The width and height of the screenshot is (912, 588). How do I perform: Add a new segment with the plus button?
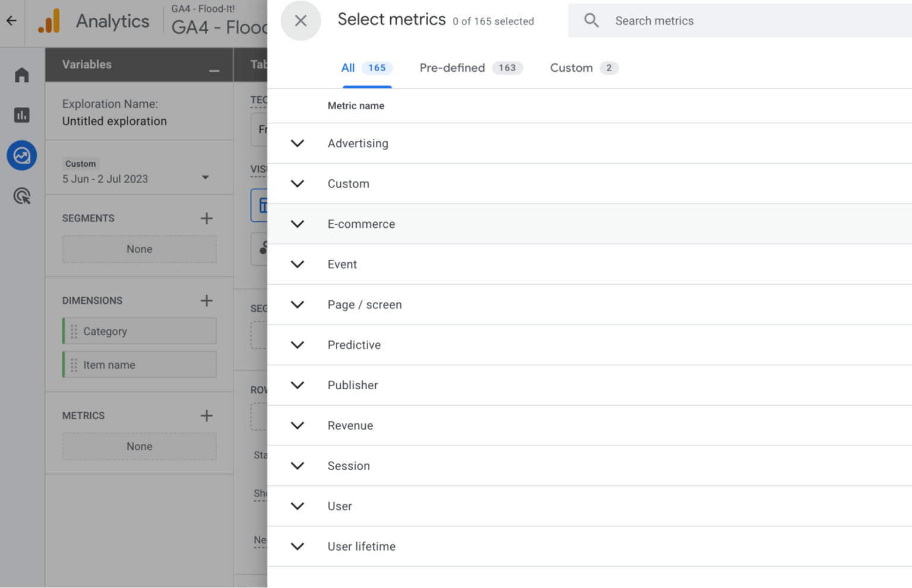[x=207, y=218]
